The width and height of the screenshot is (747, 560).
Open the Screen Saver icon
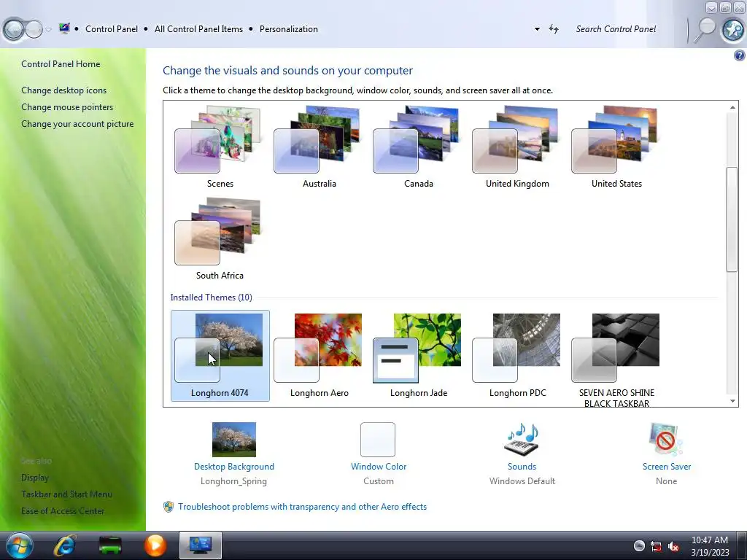point(666,440)
